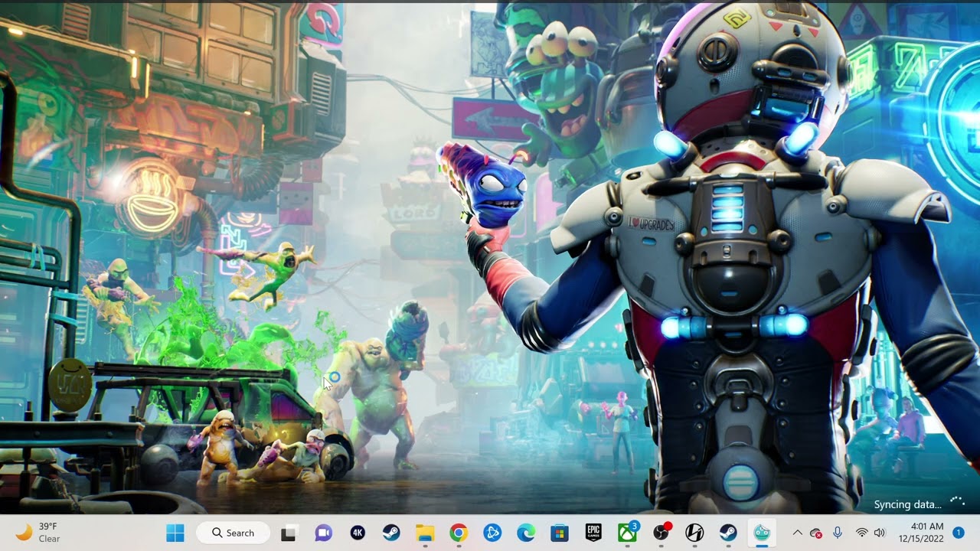Screen dimensions: 980x551
Task: Open the volume speaker tray icon
Action: click(x=879, y=533)
